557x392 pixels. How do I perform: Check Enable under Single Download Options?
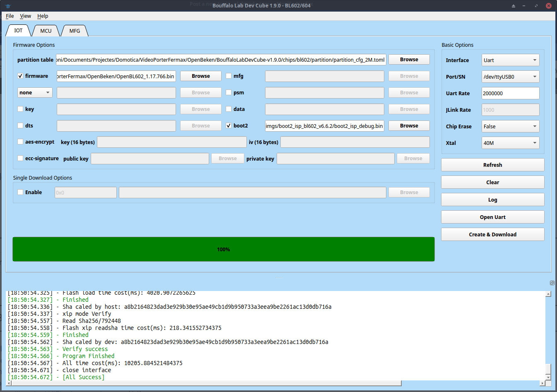20,192
